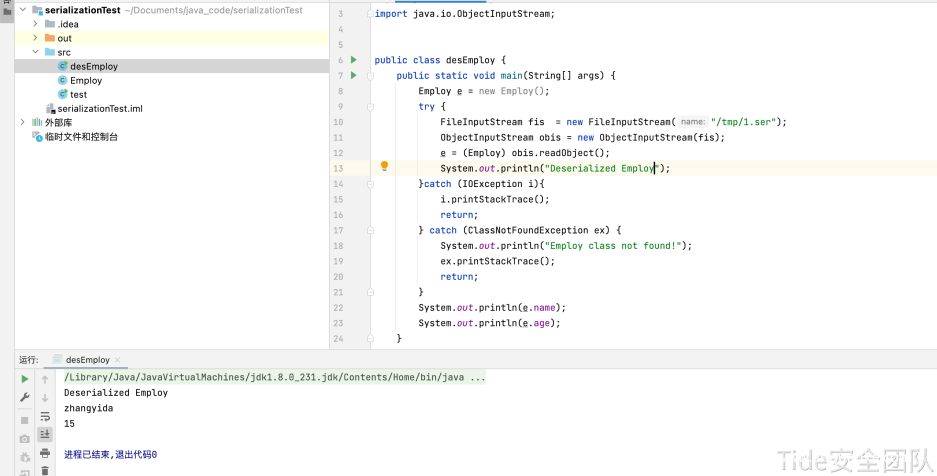The width and height of the screenshot is (937, 476).
Task: Run main method from gutter arrow on line 7
Action: coord(353,75)
